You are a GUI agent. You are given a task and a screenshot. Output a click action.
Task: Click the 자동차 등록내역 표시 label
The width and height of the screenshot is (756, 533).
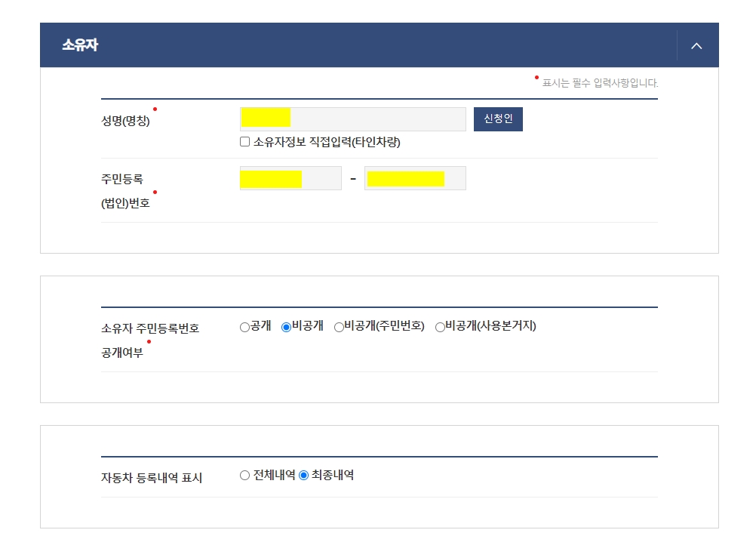[151, 478]
